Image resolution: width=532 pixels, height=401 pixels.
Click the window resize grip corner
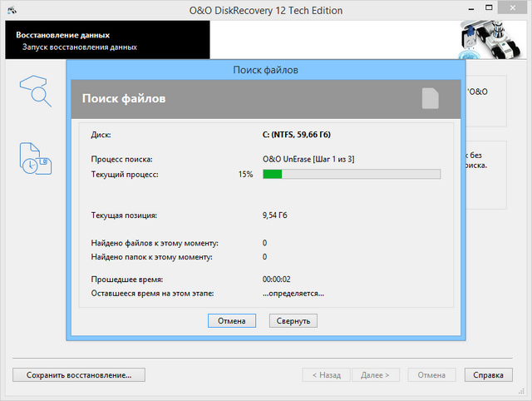coord(521,392)
